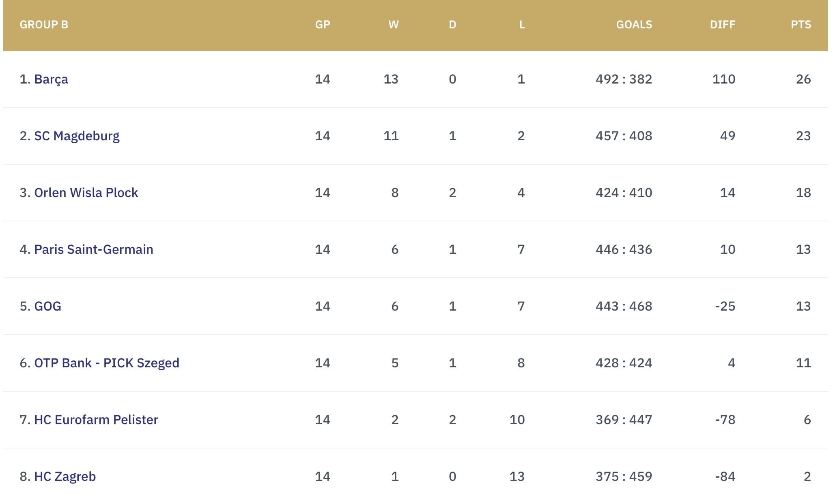Open Orlen Wisla Plock team page
Viewport: 833px width, 504px height.
86,193
